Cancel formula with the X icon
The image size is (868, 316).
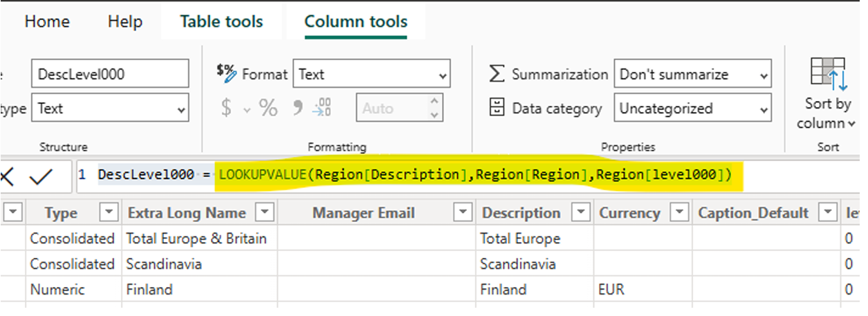[8, 176]
